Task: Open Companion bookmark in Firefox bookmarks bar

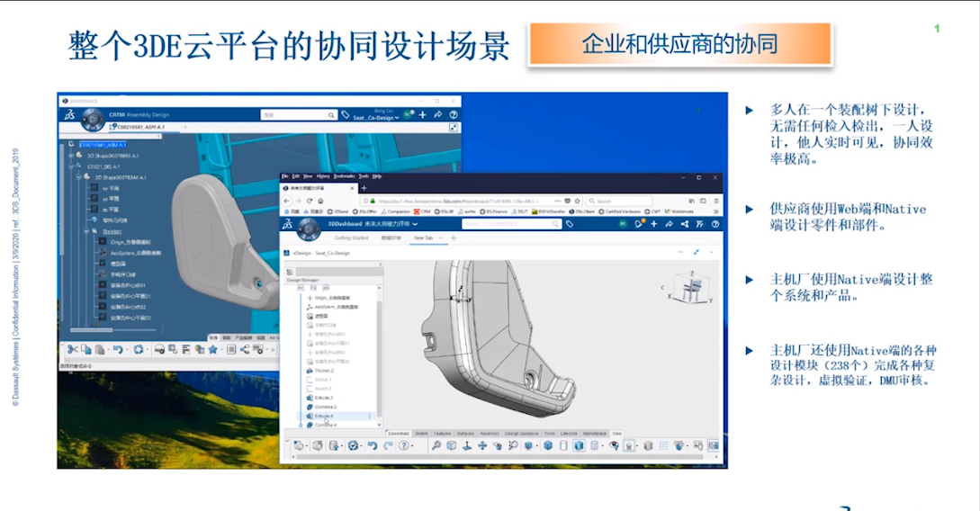Action: tap(395, 211)
